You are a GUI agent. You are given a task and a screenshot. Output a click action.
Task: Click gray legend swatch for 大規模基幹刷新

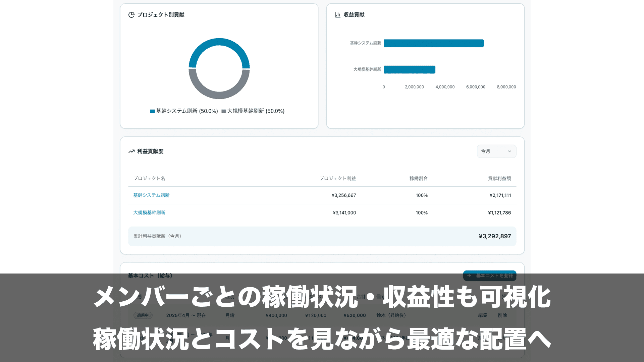pos(224,111)
